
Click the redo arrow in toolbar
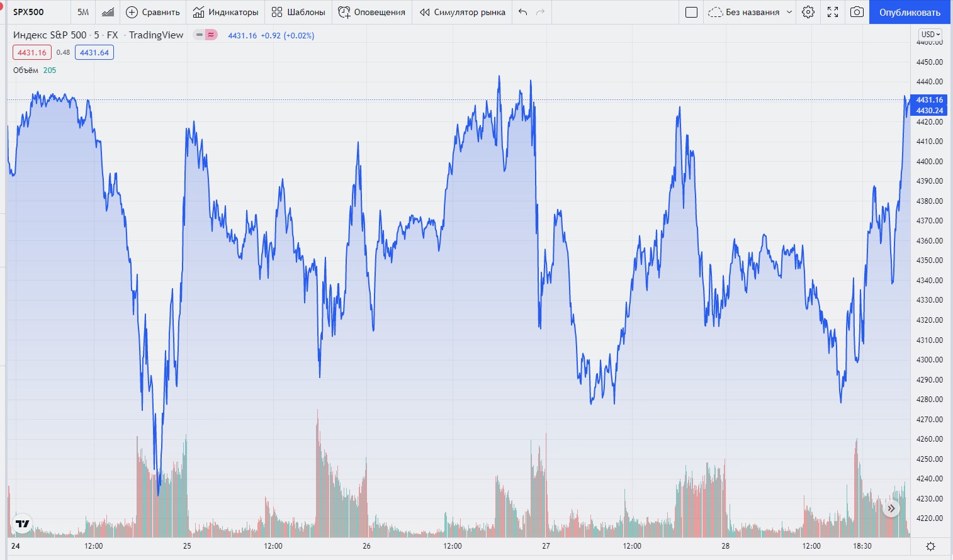click(x=540, y=12)
